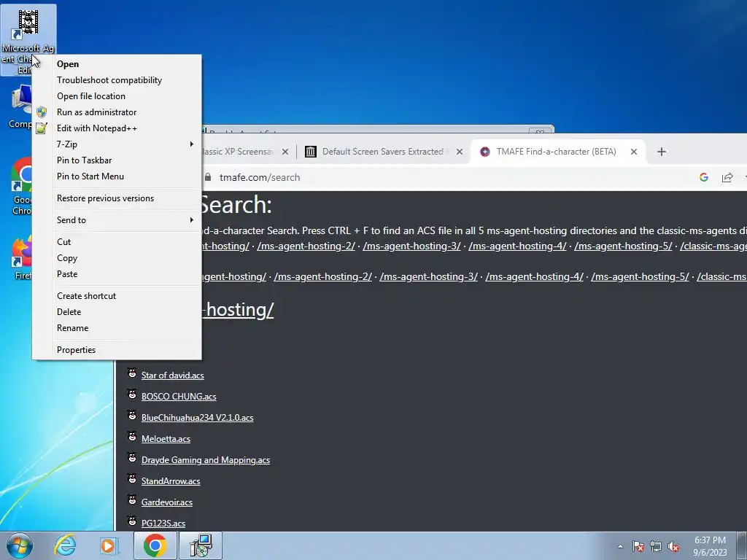Open the BlueChihuahua234 V2.1.0.acs link
The height and width of the screenshot is (560, 747).
point(197,418)
